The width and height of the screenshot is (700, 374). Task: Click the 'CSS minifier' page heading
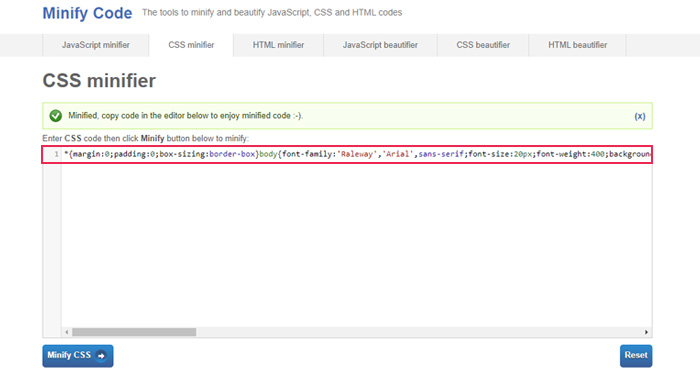point(99,81)
